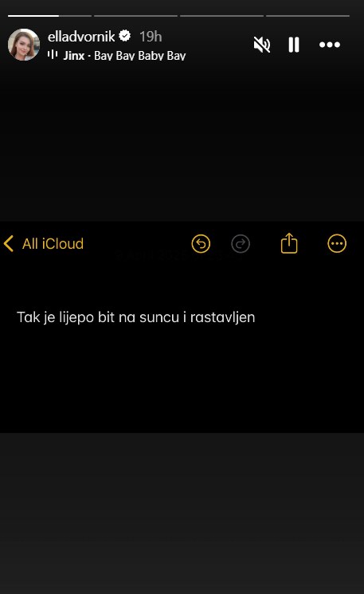Viewport: 364px width, 594px height.
Task: Click the music equalizer icon beside Jinx
Action: coord(53,55)
